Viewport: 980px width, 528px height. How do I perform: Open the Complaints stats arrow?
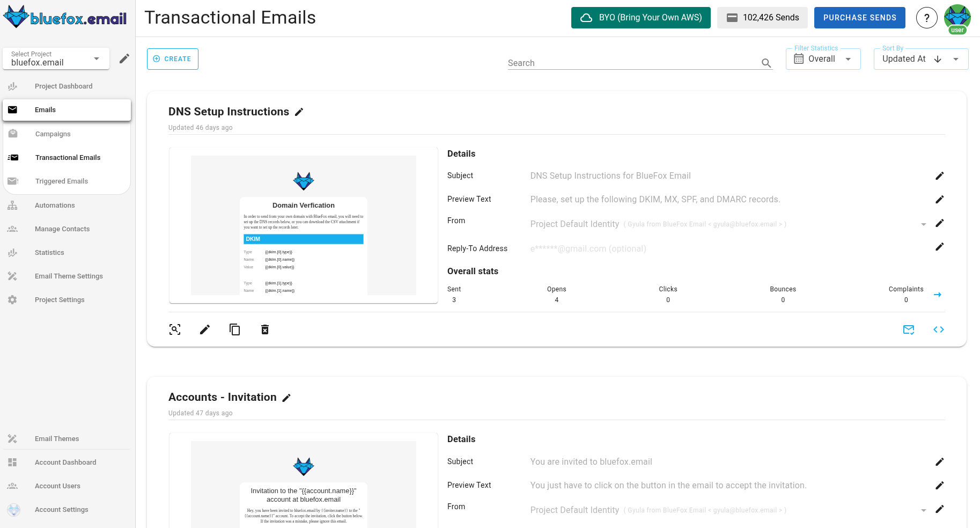(938, 294)
